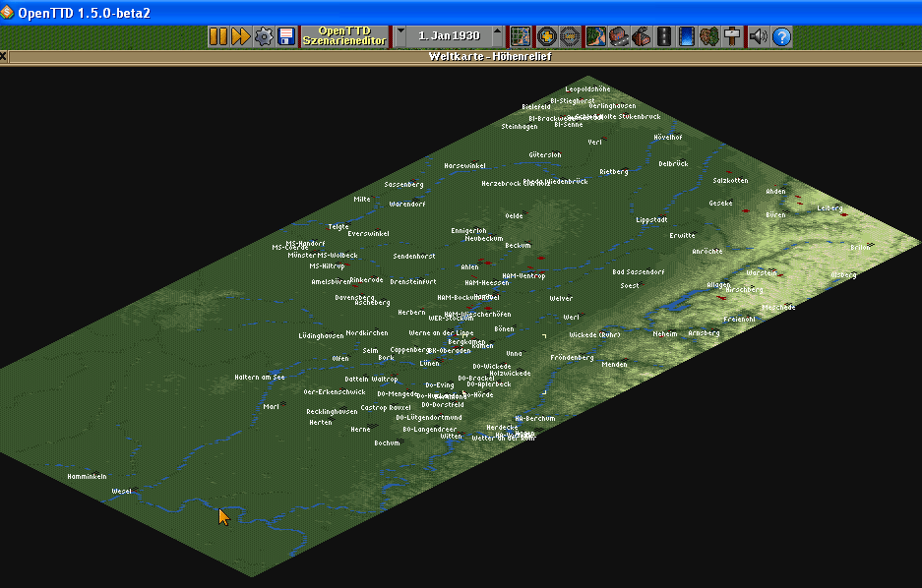Viewport: 922px width, 588px height.
Task: Click the OpenTTD Szenarieneditor label
Action: coord(344,36)
